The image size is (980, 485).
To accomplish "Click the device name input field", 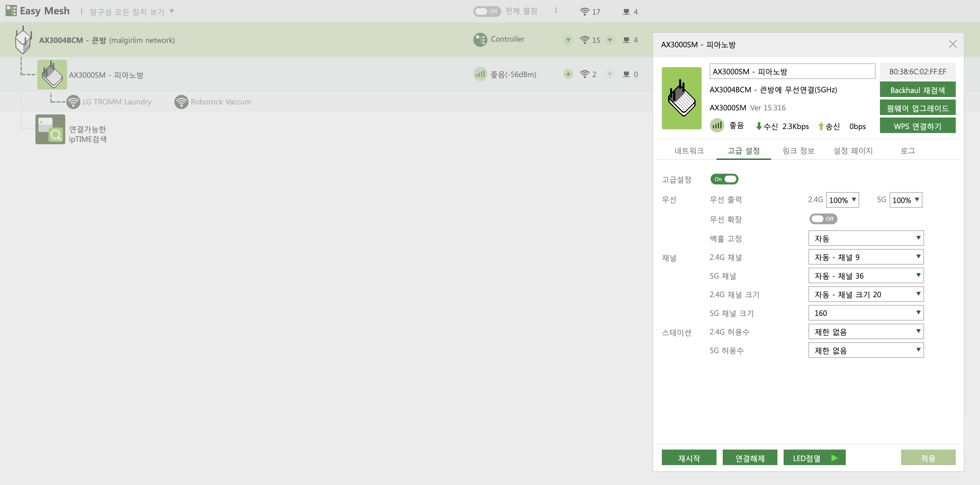I will 792,72.
